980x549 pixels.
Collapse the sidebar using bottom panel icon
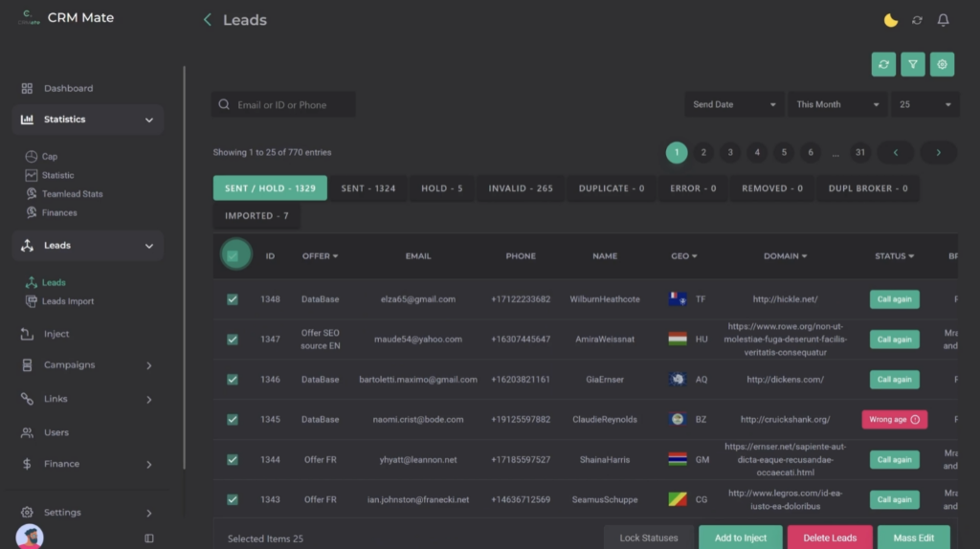[x=149, y=538]
